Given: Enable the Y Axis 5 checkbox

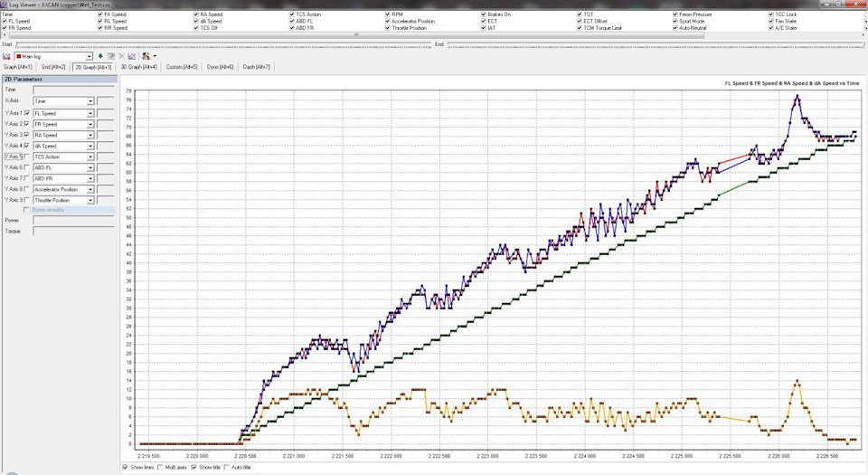Looking at the screenshot, I should coord(26,157).
